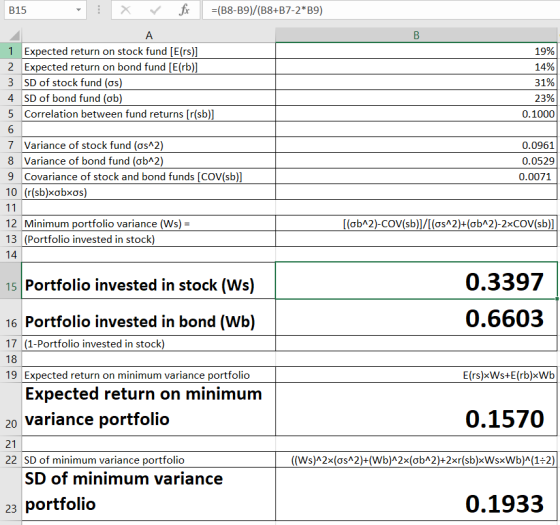Screen dimensions: 560x525
Task: Select cell 'SD of stock fund (σs)'
Action: (x=149, y=82)
